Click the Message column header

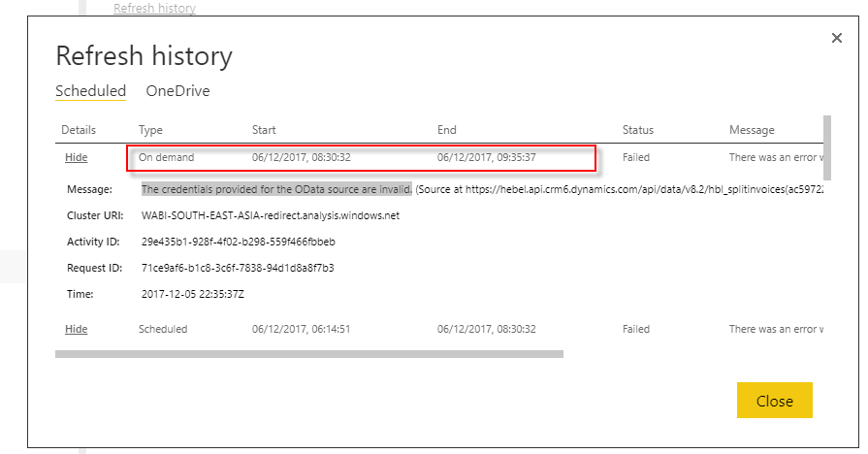pos(752,130)
